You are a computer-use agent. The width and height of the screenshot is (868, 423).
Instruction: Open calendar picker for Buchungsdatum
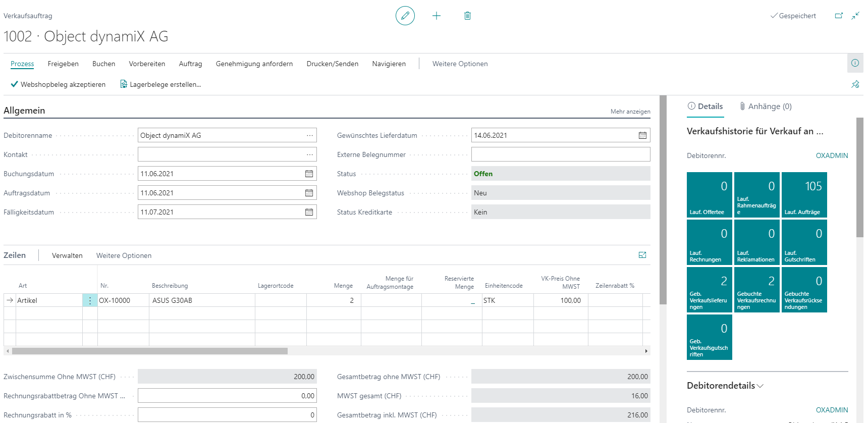309,174
